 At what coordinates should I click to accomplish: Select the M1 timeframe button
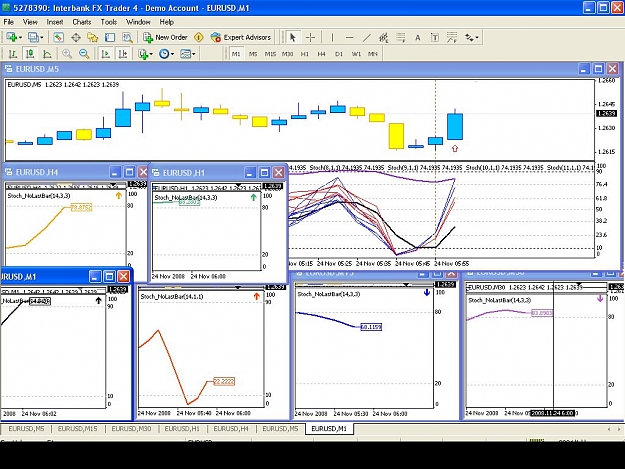tap(236, 54)
